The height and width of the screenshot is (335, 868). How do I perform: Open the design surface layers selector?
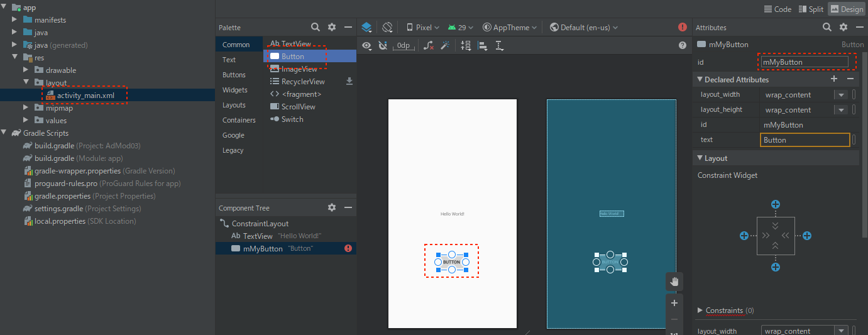(x=368, y=27)
